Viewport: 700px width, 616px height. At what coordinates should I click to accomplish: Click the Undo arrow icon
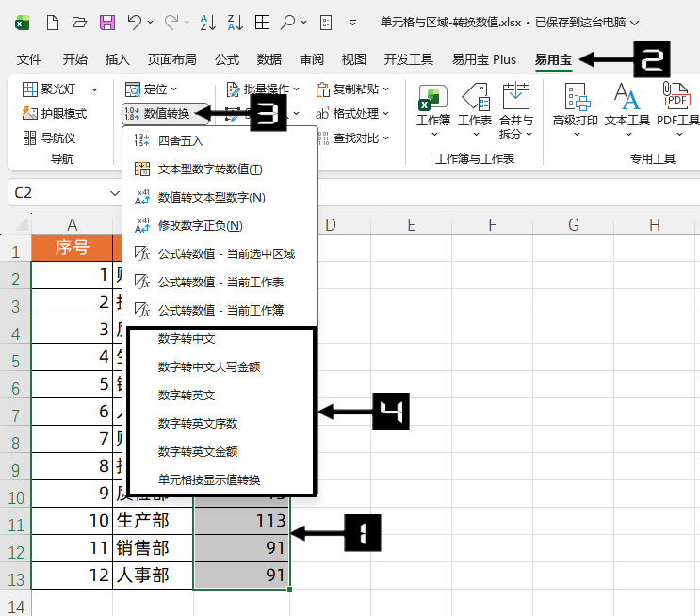point(135,22)
